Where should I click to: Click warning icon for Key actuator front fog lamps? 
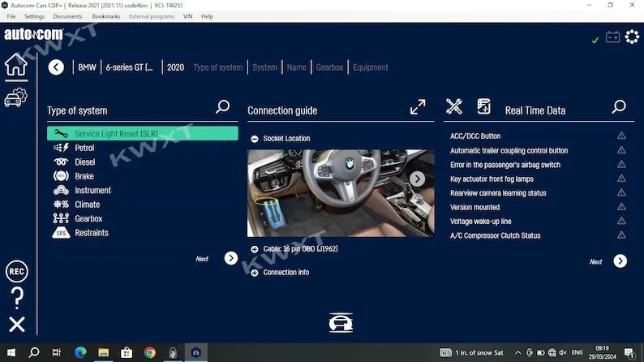pyautogui.click(x=621, y=179)
